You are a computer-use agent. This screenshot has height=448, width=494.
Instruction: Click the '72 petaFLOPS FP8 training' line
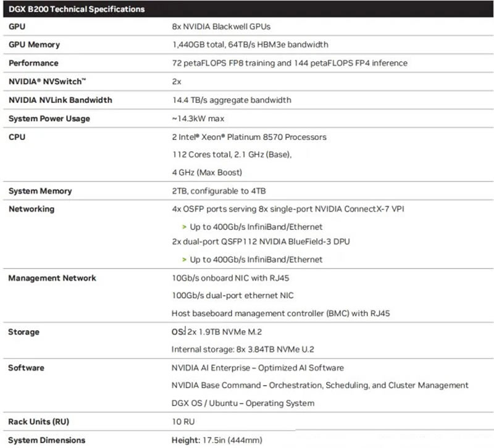coord(290,63)
